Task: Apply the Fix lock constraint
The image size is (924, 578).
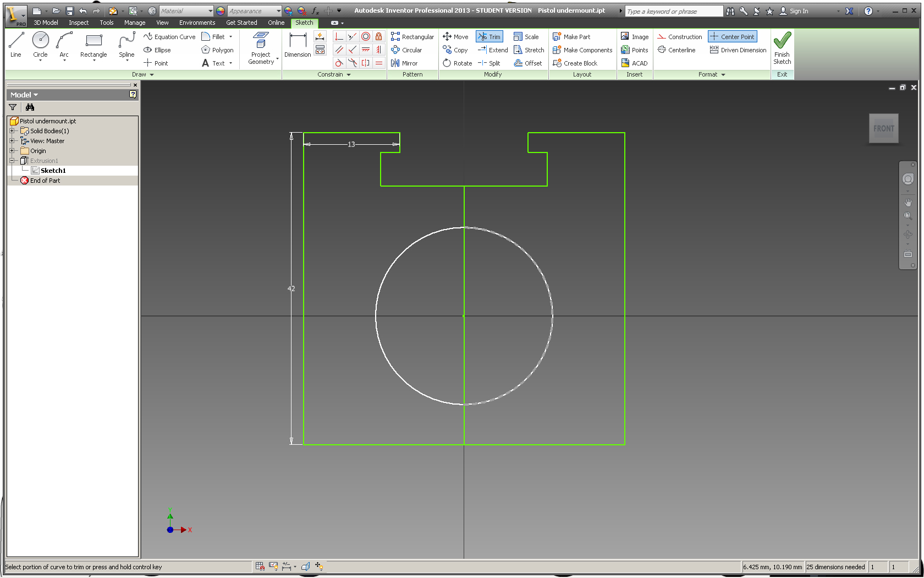Action: coord(379,37)
